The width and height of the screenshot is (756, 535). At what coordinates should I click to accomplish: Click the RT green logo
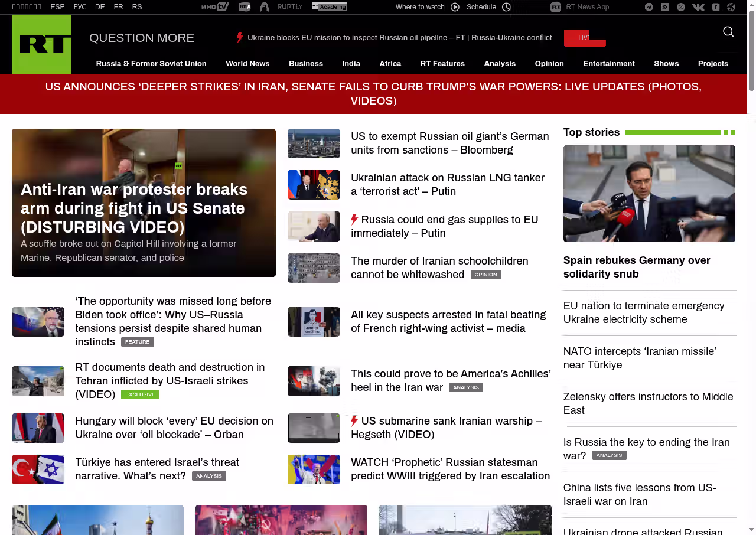click(x=41, y=44)
